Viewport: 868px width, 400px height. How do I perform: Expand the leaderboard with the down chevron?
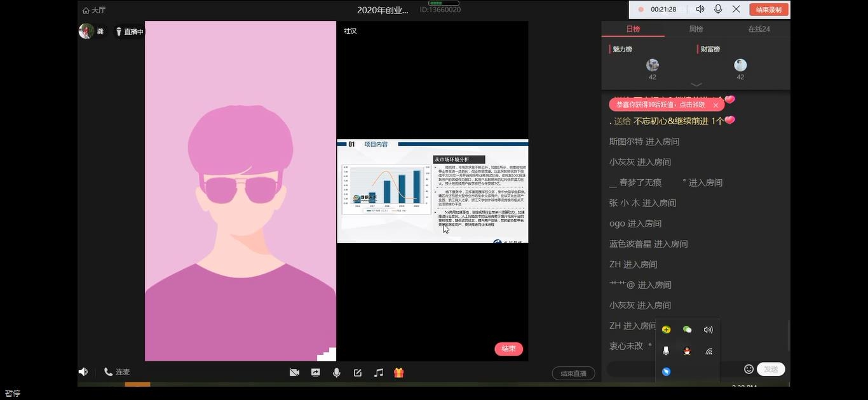click(x=696, y=84)
